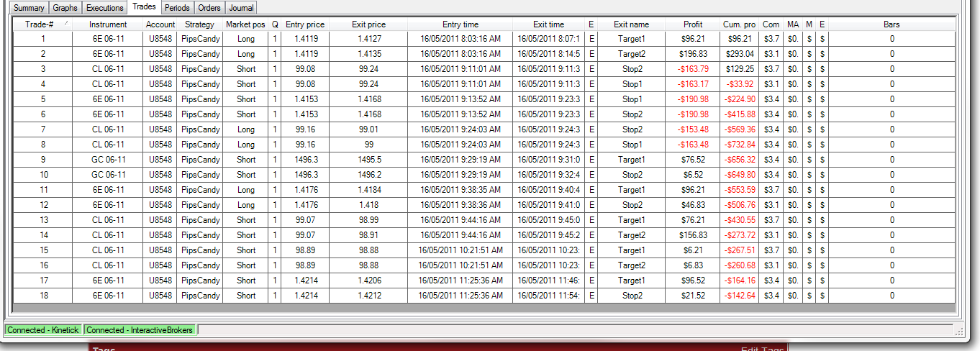The width and height of the screenshot is (980, 351).
Task: Click the Trades tab
Action: 144,7
